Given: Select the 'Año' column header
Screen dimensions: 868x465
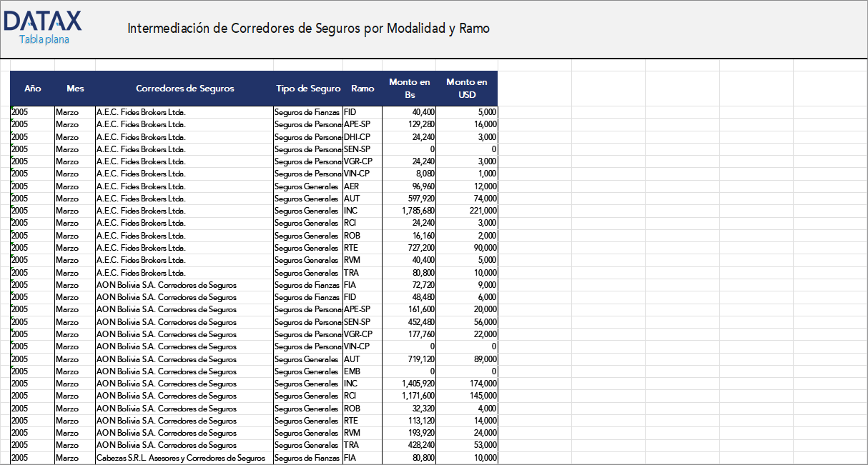Looking at the screenshot, I should coord(32,89).
